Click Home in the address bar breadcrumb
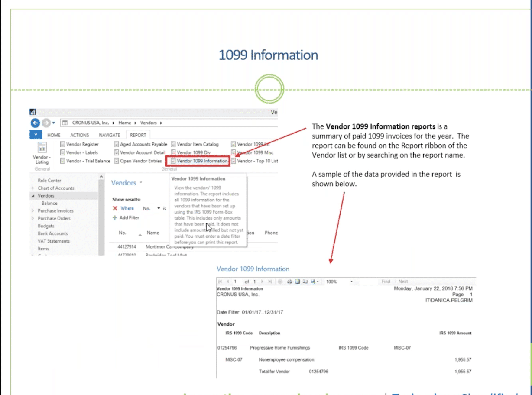This screenshot has width=532, height=395. pos(124,123)
